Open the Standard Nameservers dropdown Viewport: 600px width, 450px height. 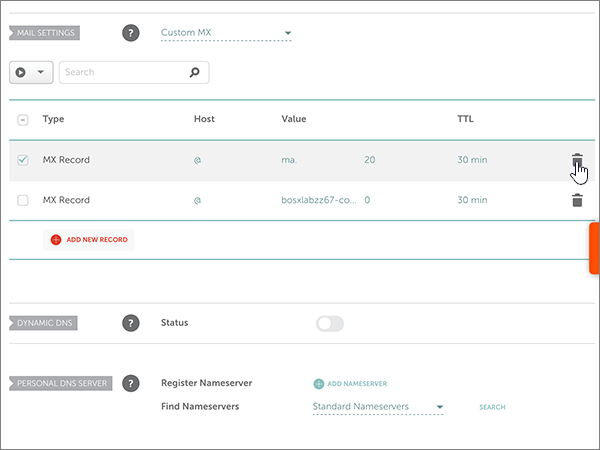tap(378, 407)
